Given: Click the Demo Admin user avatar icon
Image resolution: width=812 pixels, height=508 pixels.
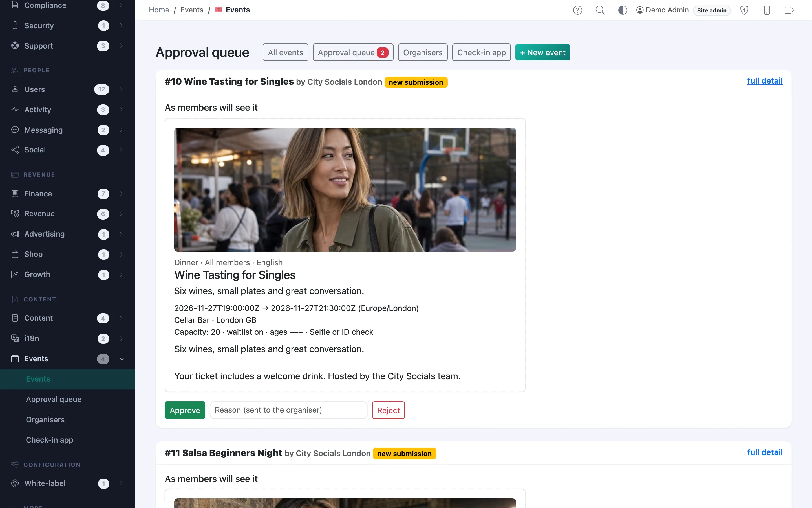Looking at the screenshot, I should point(640,10).
